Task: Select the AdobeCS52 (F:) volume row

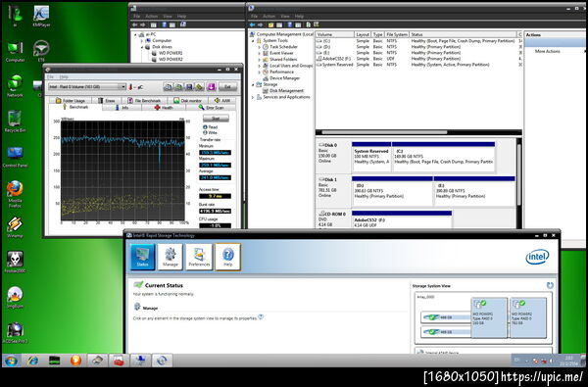Action: point(418,59)
